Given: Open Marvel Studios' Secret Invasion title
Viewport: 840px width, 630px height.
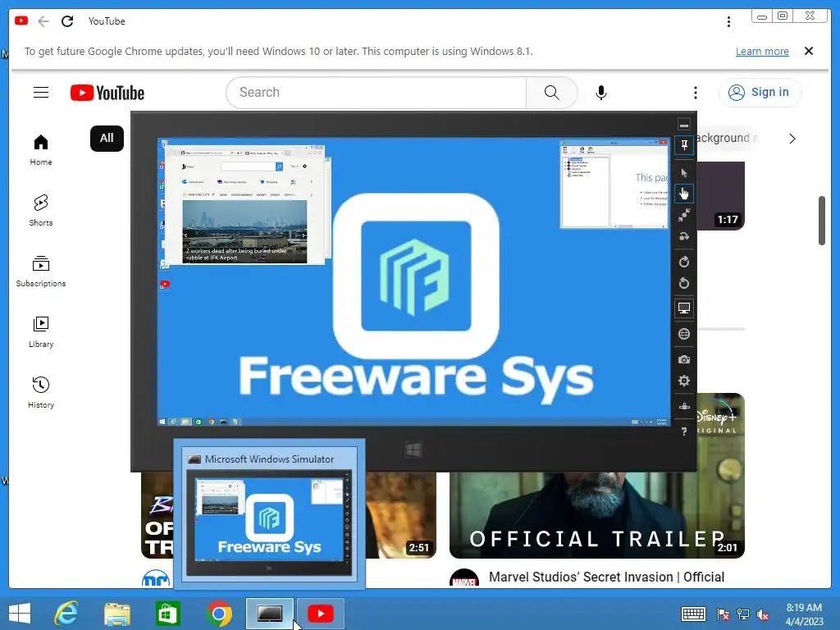Looking at the screenshot, I should point(606,577).
